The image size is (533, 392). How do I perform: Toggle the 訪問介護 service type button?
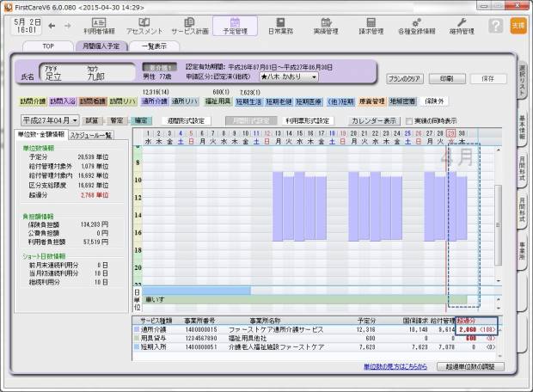(x=32, y=101)
